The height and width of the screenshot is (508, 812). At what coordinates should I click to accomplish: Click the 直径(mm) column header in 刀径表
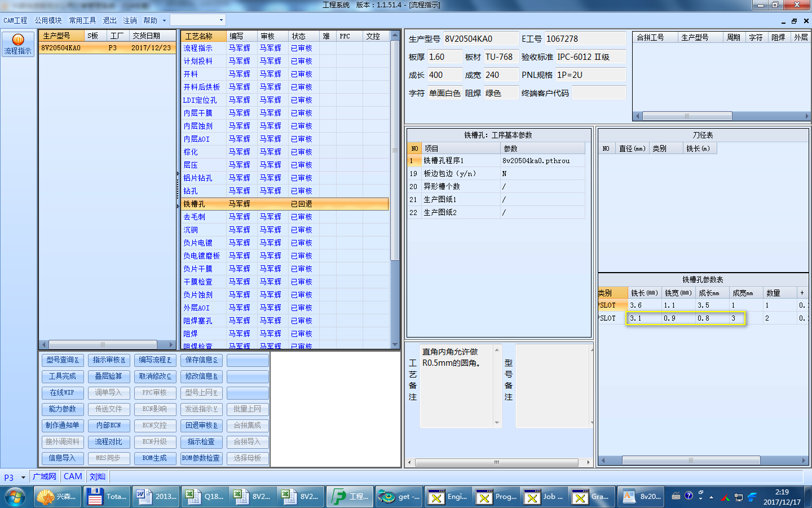point(632,149)
